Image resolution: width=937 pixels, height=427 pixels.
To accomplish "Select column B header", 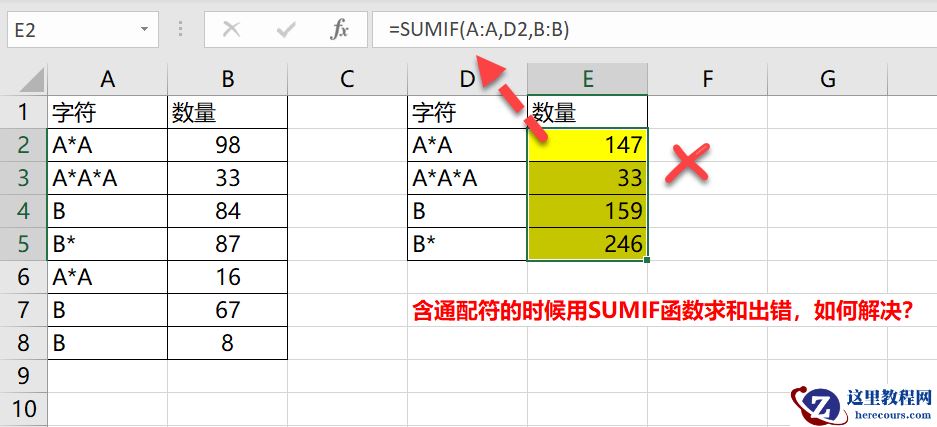I will pyautogui.click(x=228, y=79).
